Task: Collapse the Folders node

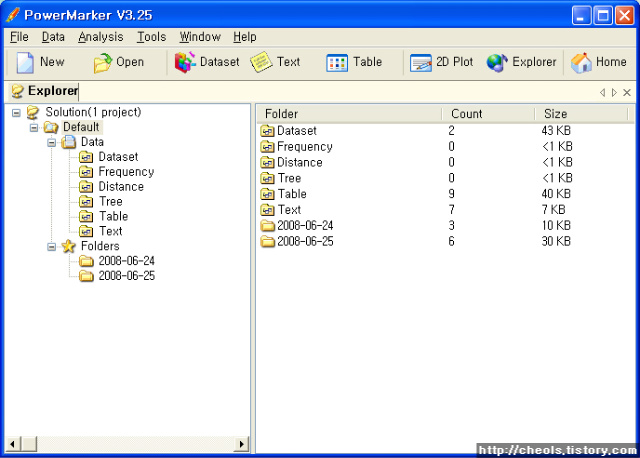Action: 51,247
